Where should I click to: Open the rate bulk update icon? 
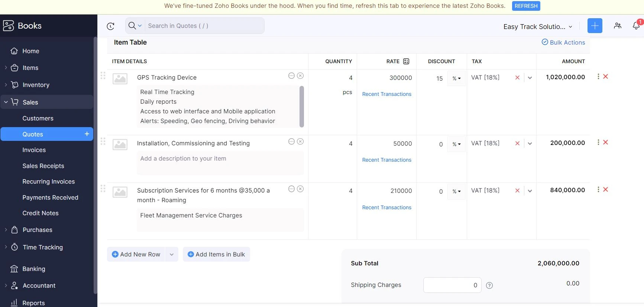[406, 61]
